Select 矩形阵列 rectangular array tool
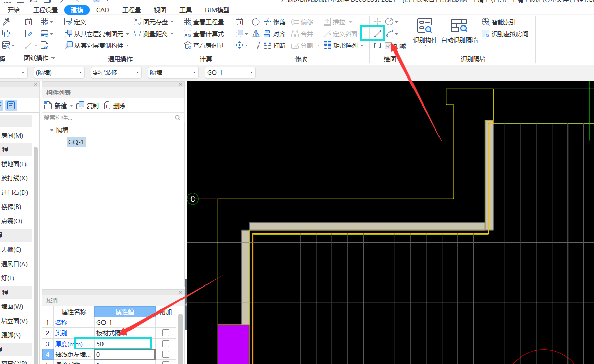Image resolution: width=594 pixels, height=364 pixels. coord(341,45)
